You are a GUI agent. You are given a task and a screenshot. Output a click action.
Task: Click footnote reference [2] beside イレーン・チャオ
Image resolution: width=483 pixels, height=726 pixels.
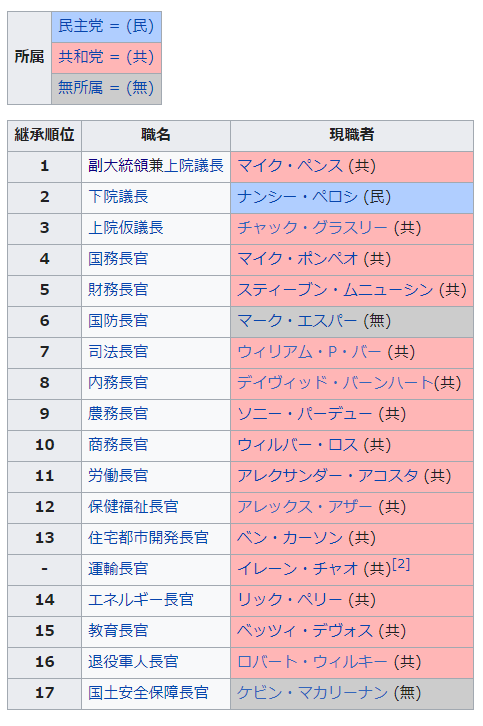click(401, 564)
